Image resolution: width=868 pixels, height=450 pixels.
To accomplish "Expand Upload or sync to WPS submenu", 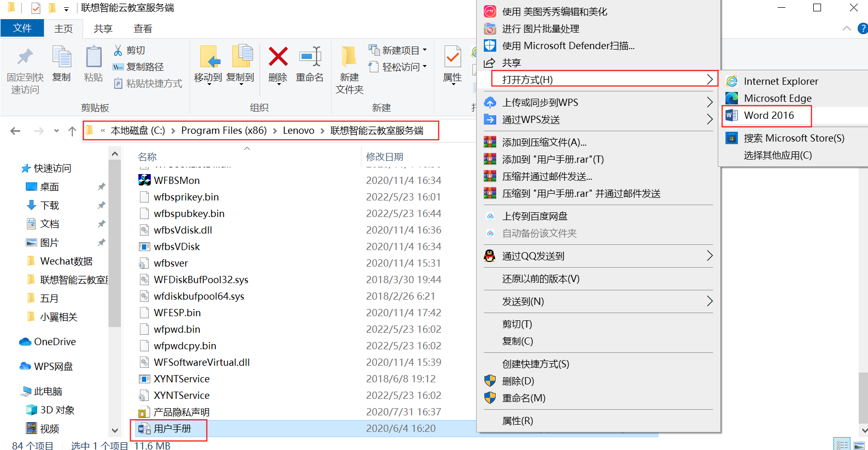I will coord(598,102).
